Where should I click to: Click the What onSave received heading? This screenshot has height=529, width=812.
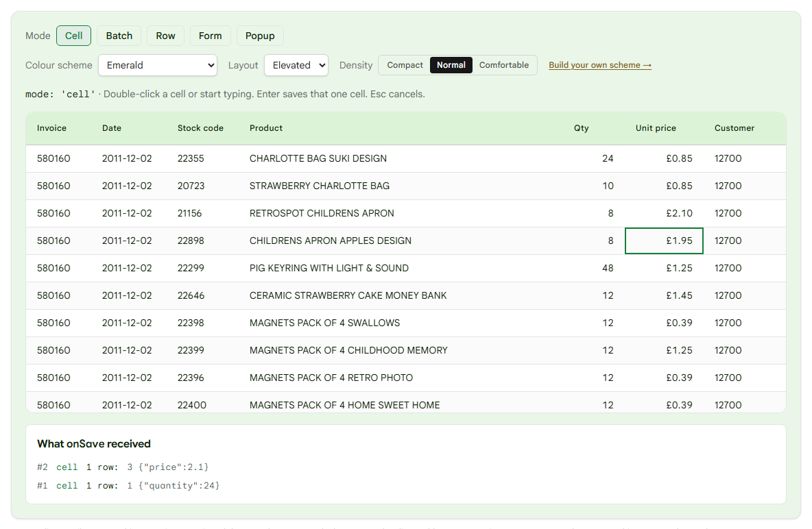94,443
